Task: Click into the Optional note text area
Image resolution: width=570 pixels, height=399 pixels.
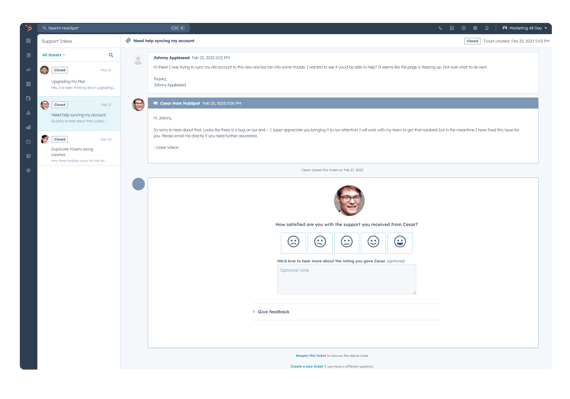Action: pyautogui.click(x=346, y=279)
